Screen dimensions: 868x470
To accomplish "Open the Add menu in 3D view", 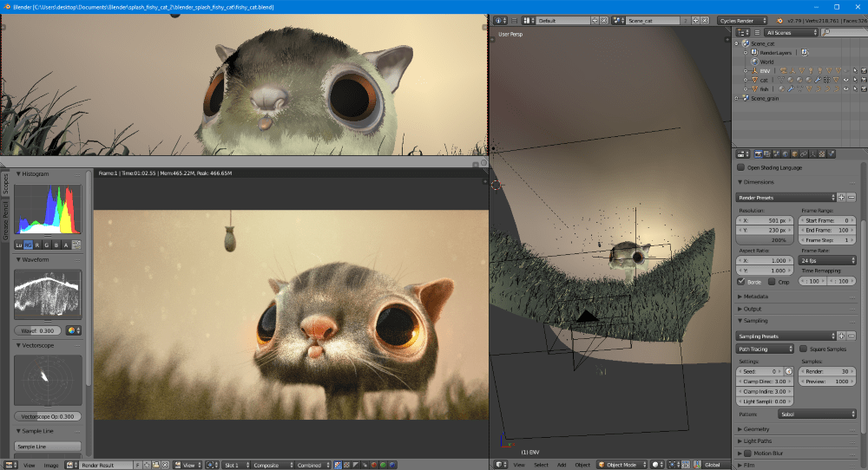I will coord(562,465).
